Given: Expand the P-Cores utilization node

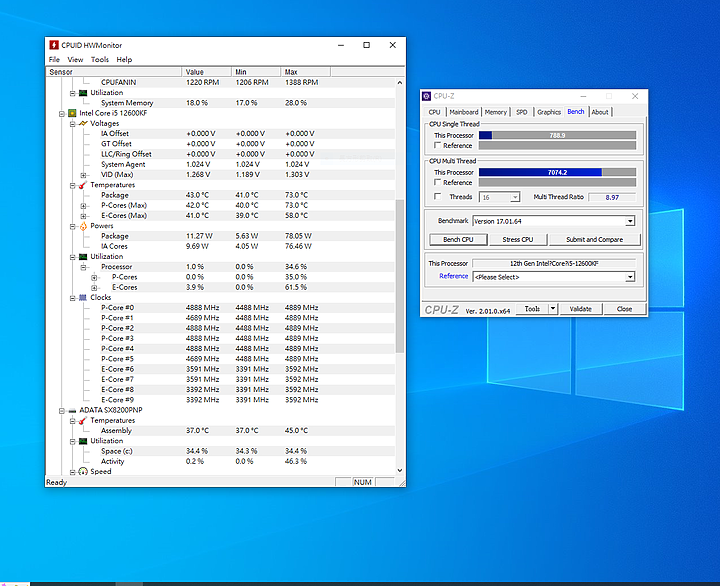Looking at the screenshot, I should point(94,277).
